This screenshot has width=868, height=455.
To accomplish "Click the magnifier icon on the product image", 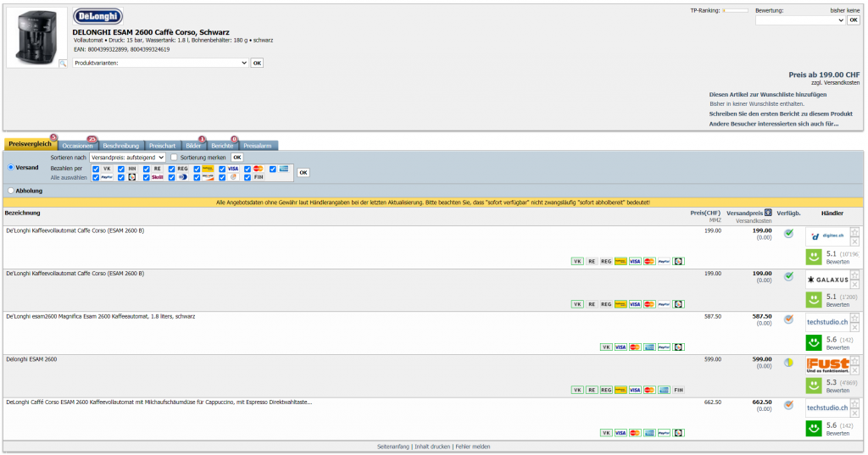I will (x=62, y=63).
